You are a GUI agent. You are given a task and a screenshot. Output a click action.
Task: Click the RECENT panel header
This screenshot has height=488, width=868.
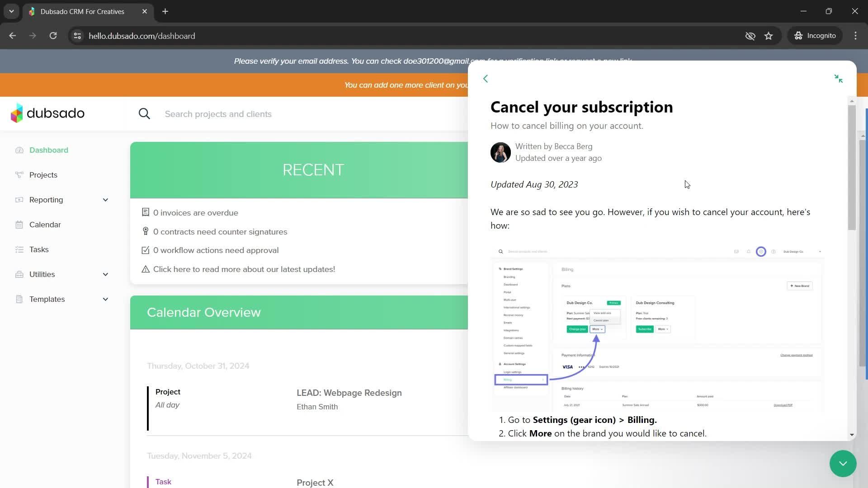coord(299,170)
